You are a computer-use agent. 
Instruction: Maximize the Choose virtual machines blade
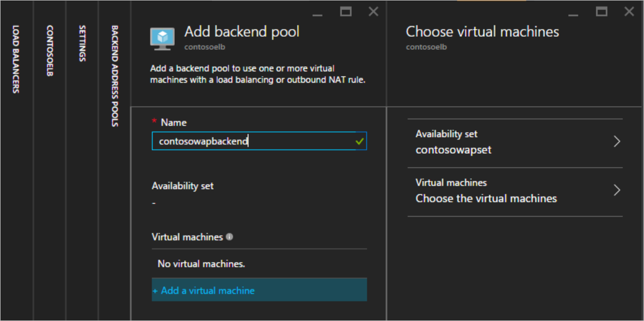(x=602, y=11)
